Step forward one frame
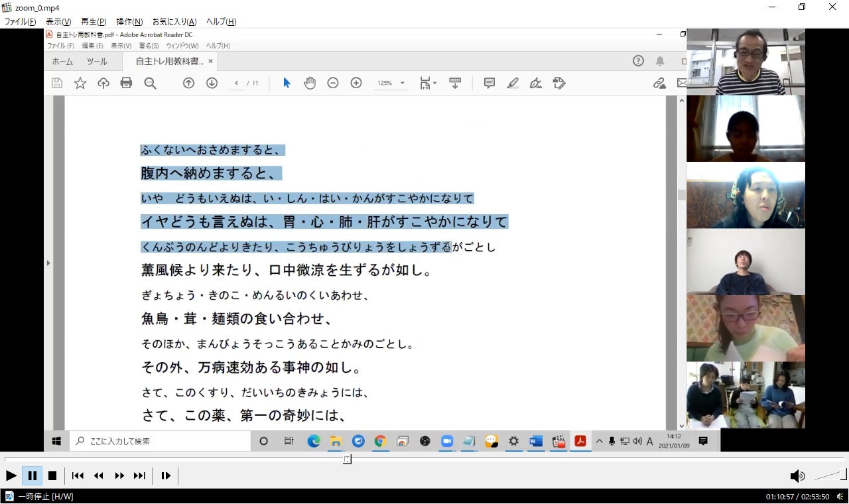Screen dimensions: 849x504 pyautogui.click(x=166, y=475)
